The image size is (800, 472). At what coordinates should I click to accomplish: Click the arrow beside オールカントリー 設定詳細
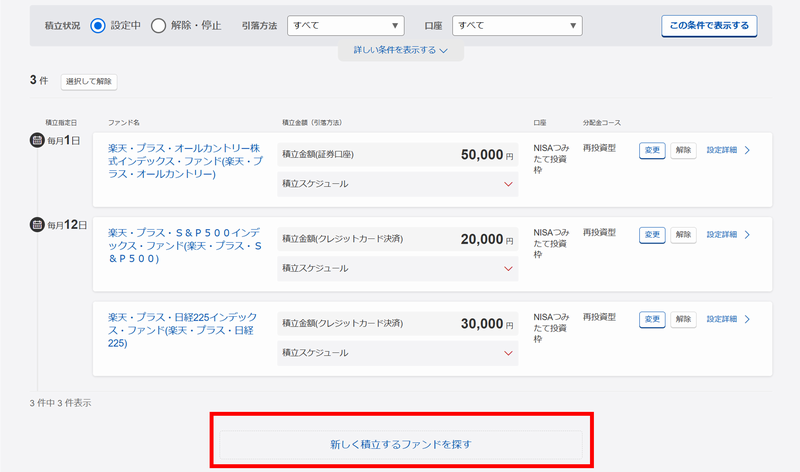(747, 150)
